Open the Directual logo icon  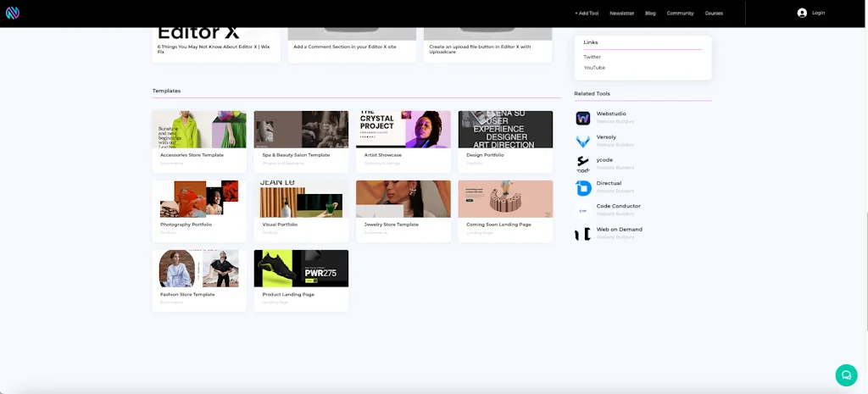coord(583,187)
